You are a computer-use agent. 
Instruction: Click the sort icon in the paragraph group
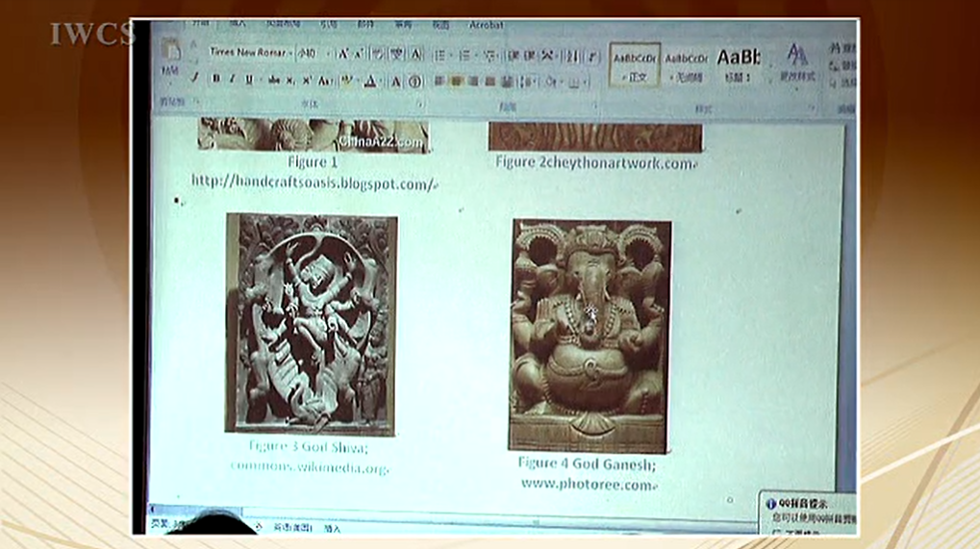click(x=570, y=56)
